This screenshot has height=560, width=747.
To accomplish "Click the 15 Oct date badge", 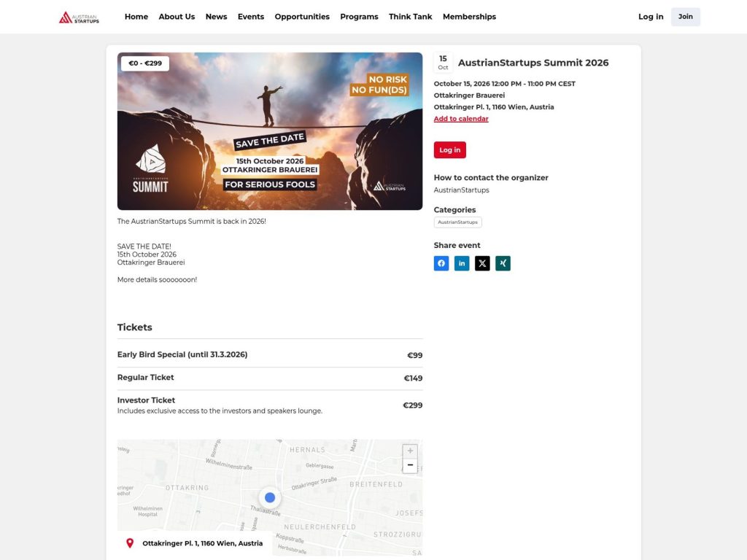I will click(443, 61).
